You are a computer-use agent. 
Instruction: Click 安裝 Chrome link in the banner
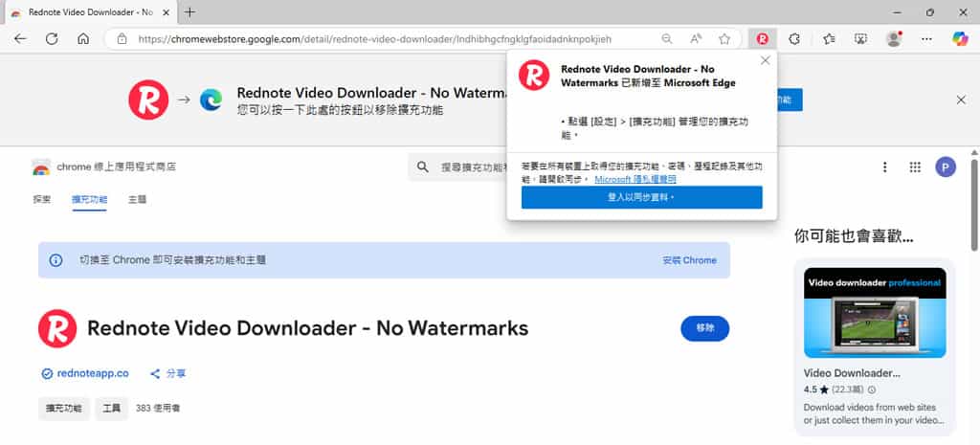click(689, 260)
